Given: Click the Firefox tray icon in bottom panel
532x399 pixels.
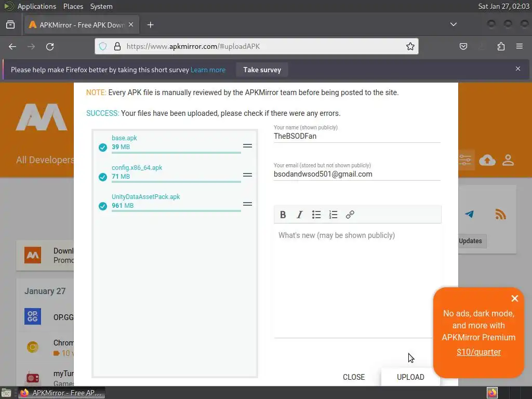Looking at the screenshot, I should 492,393.
